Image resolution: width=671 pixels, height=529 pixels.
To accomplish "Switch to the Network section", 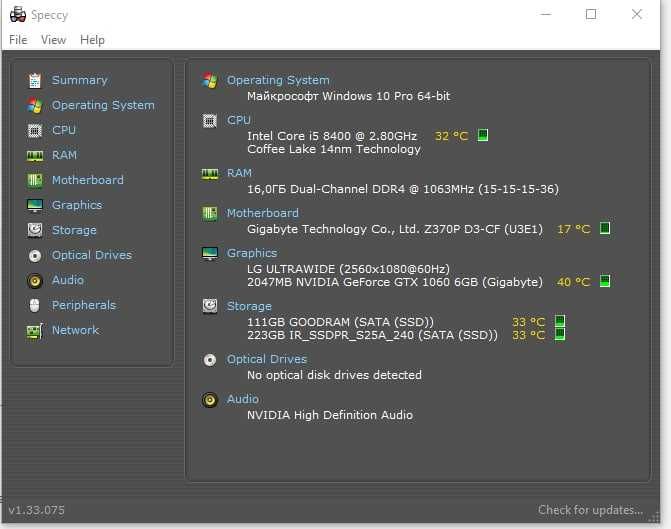I will (75, 330).
